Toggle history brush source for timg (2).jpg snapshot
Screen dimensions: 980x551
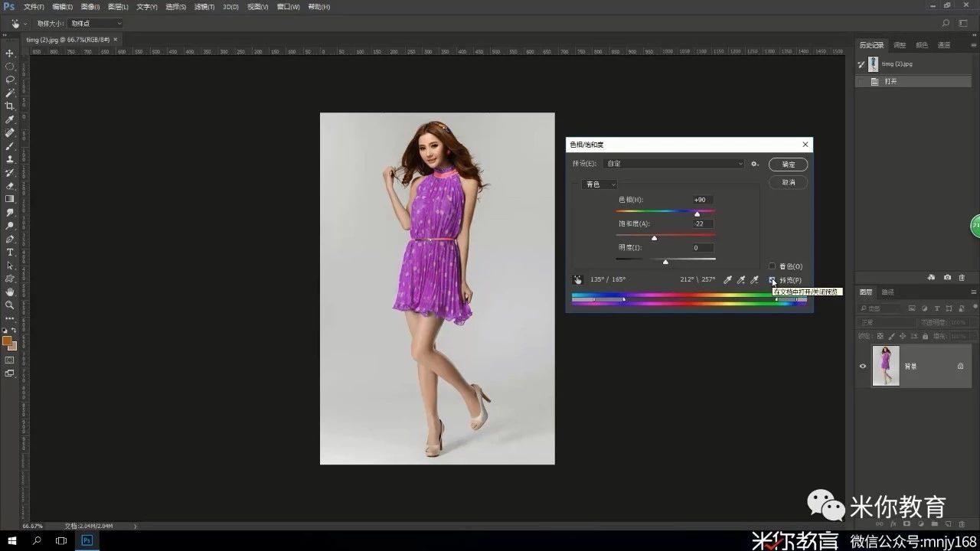click(x=861, y=64)
